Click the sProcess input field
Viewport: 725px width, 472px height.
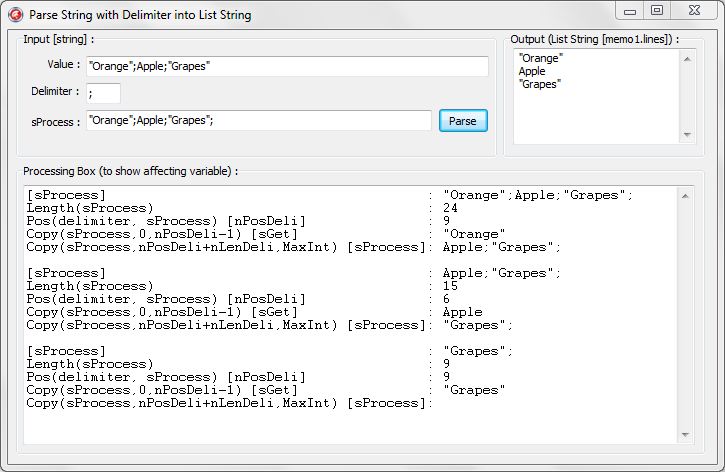258,121
